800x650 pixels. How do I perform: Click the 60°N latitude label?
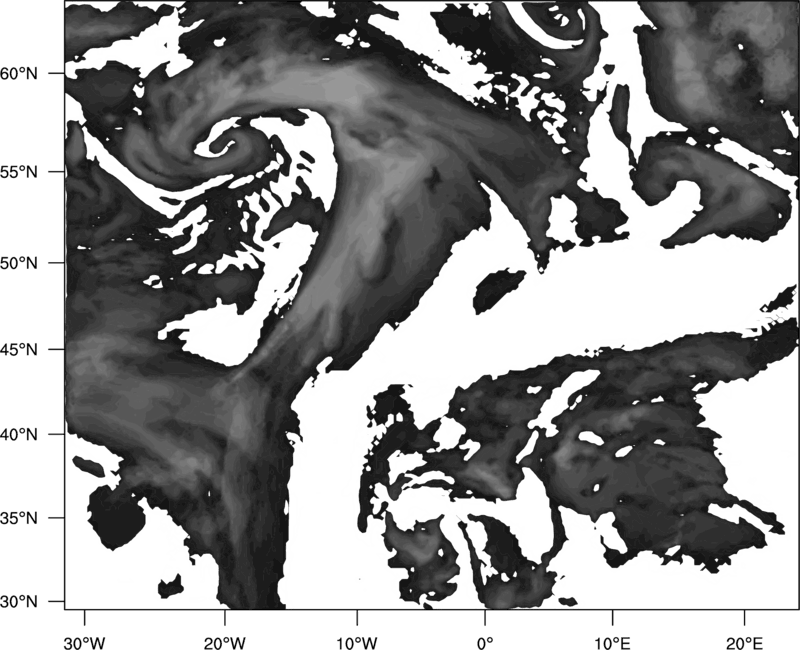(x=19, y=74)
